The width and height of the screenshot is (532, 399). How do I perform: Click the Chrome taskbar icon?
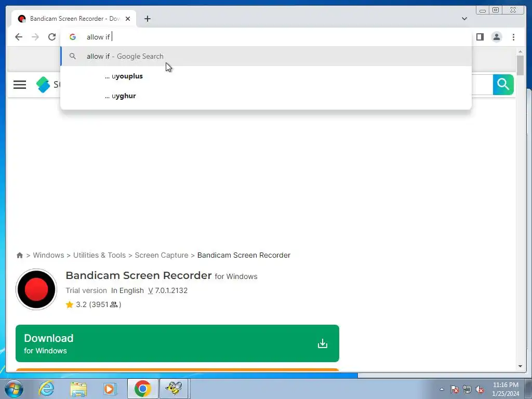(142, 389)
